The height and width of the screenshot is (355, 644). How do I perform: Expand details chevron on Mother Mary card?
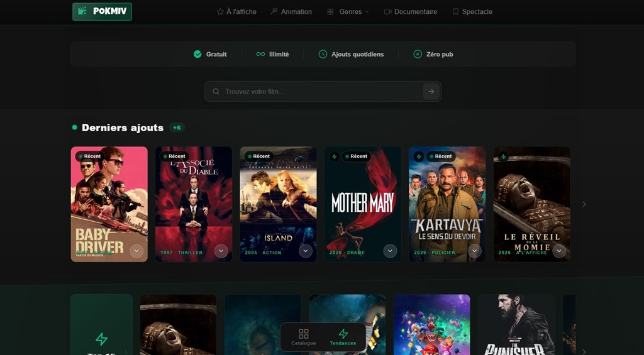(390, 251)
